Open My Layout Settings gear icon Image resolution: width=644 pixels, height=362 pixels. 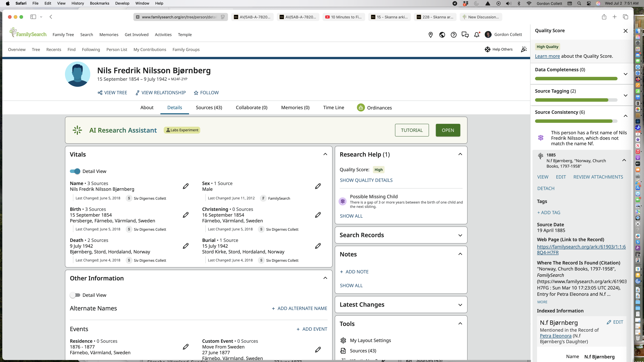click(x=343, y=340)
